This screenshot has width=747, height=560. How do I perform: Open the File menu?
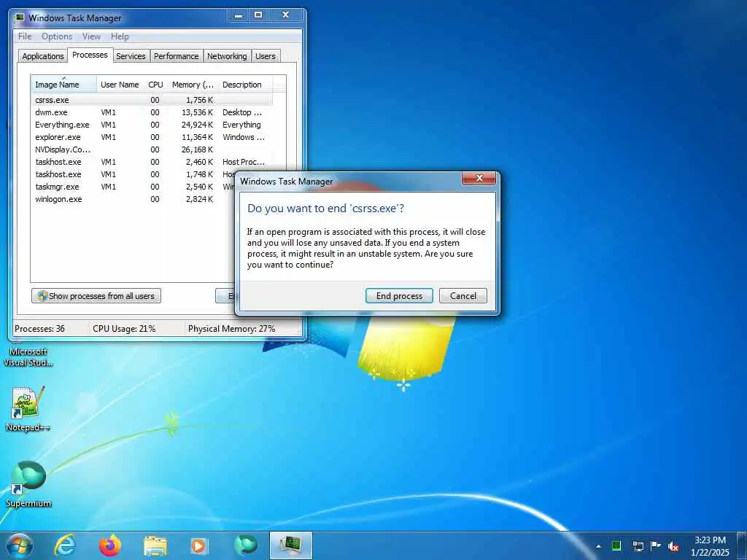point(25,36)
